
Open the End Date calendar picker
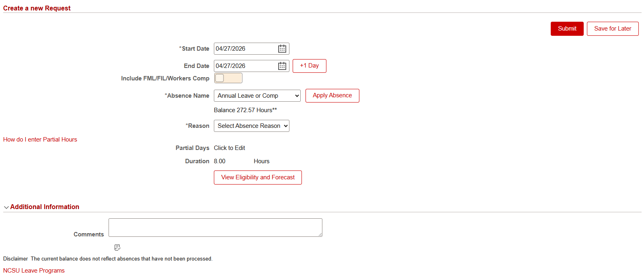(282, 66)
